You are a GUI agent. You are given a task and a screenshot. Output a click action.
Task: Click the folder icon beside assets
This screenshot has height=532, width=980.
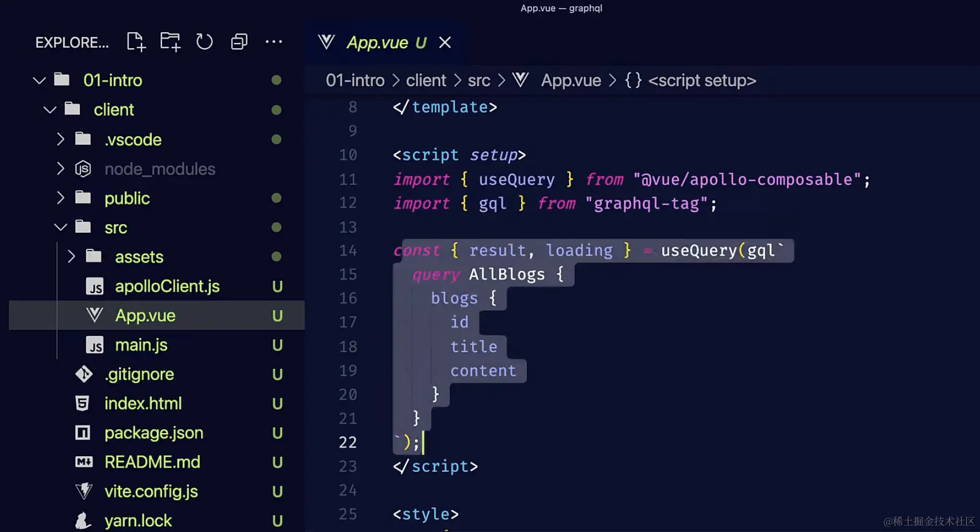pos(94,256)
